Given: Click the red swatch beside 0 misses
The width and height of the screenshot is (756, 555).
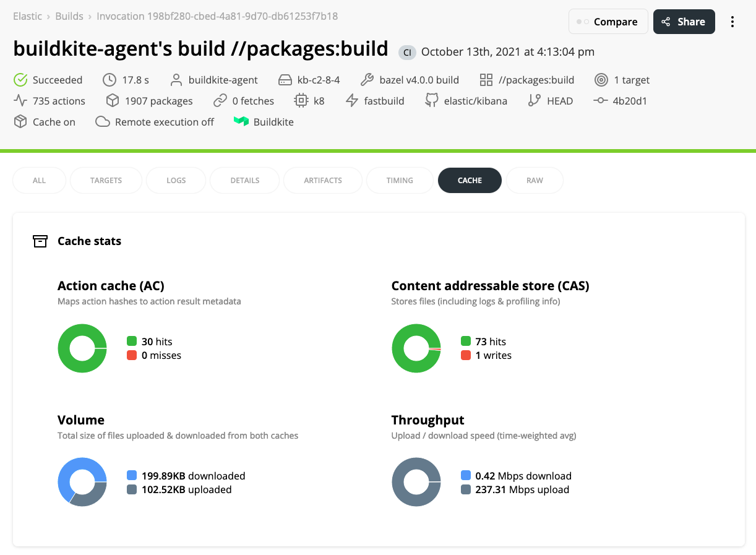Looking at the screenshot, I should 132,355.
